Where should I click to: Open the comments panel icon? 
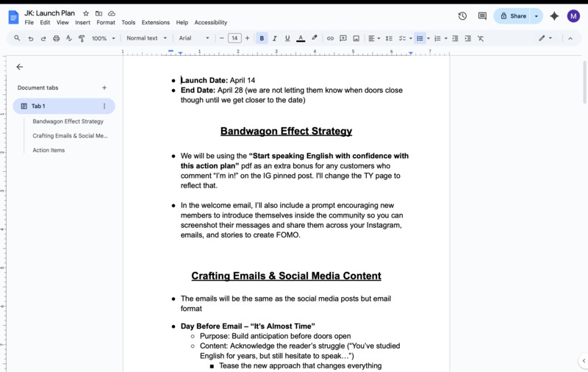coord(482,15)
